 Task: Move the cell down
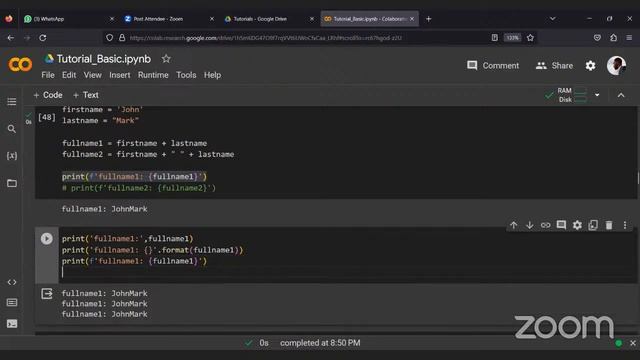[529, 225]
